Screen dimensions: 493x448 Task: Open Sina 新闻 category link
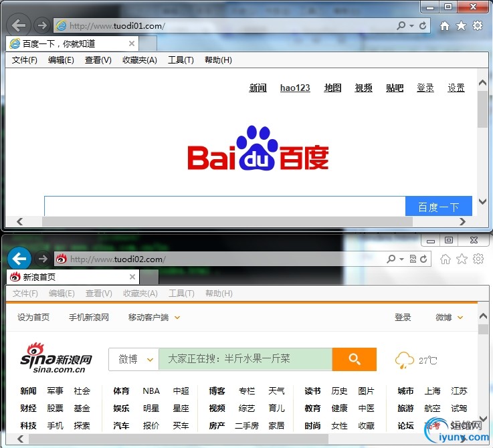click(28, 391)
